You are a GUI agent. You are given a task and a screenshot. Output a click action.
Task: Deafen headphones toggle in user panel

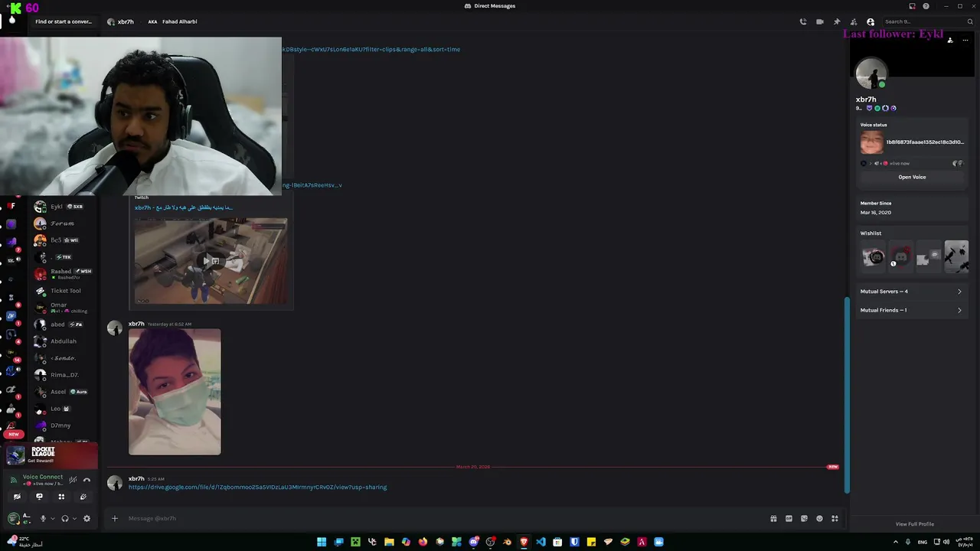point(65,518)
